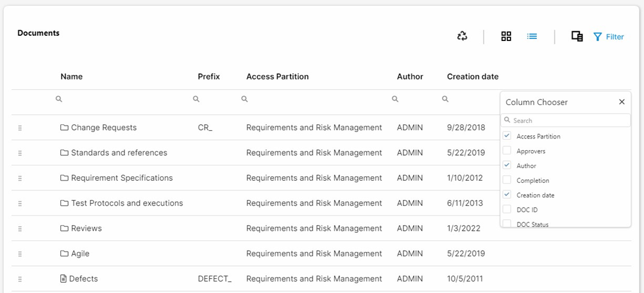Sort by the Creation date header
This screenshot has width=644, height=293.
[472, 76]
